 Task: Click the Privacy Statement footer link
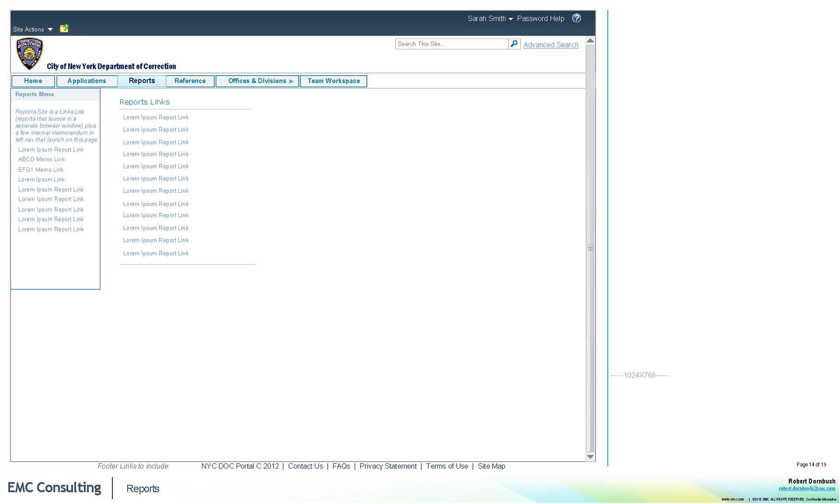[388, 466]
